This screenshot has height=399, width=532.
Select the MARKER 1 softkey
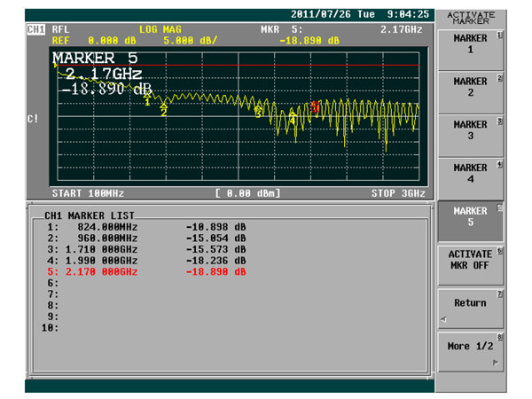point(470,50)
